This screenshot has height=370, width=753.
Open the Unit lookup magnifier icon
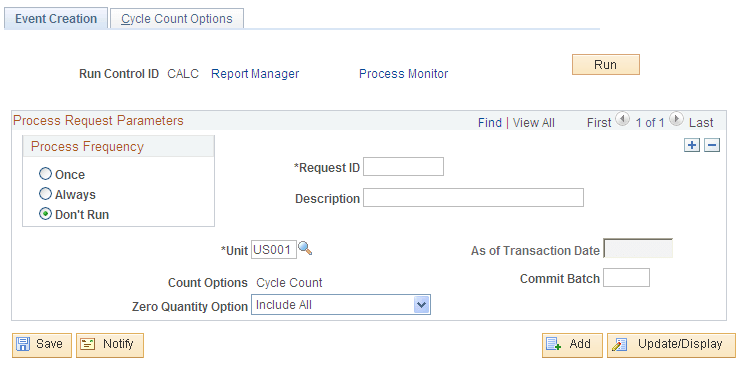pos(305,248)
